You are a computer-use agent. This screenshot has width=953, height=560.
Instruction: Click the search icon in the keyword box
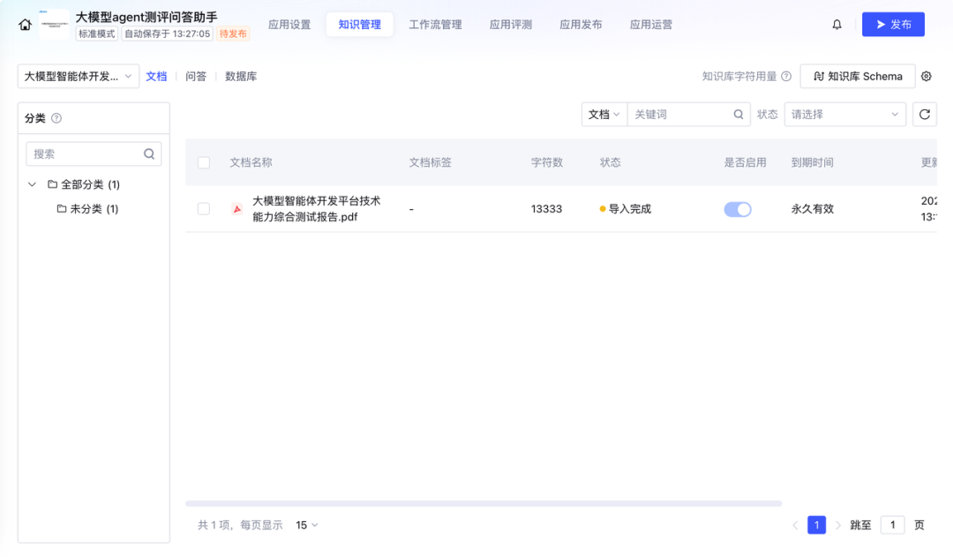pyautogui.click(x=739, y=114)
